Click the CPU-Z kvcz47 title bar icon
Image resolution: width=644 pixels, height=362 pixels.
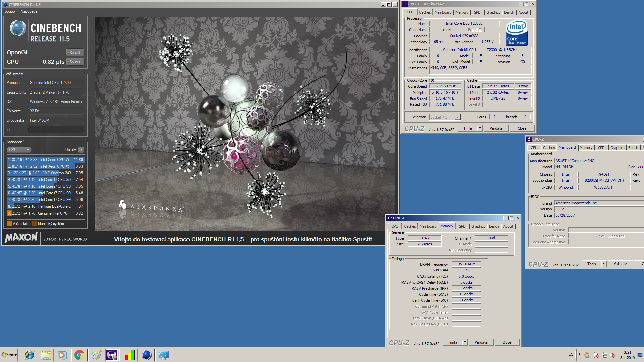click(405, 4)
